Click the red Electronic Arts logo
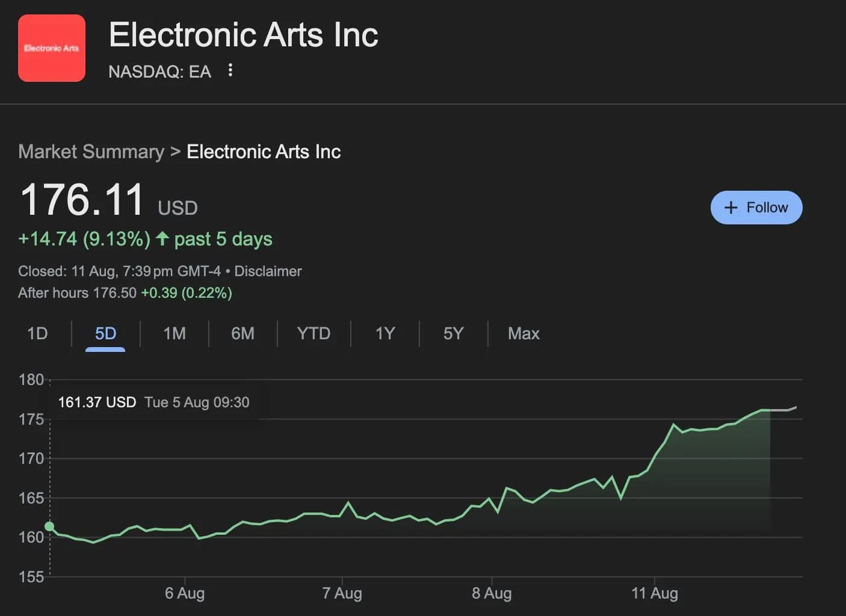The width and height of the screenshot is (846, 616). [52, 48]
